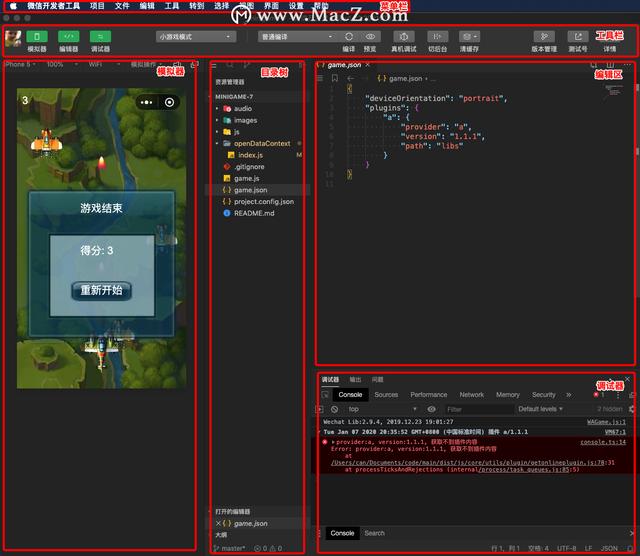640x556 pixels.
Task: Click the 预览 preview eye icon
Action: point(370,37)
